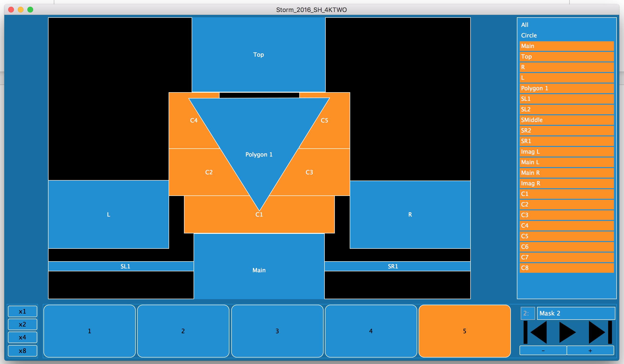Activate preset button 3
The height and width of the screenshot is (364, 624).
277,331
